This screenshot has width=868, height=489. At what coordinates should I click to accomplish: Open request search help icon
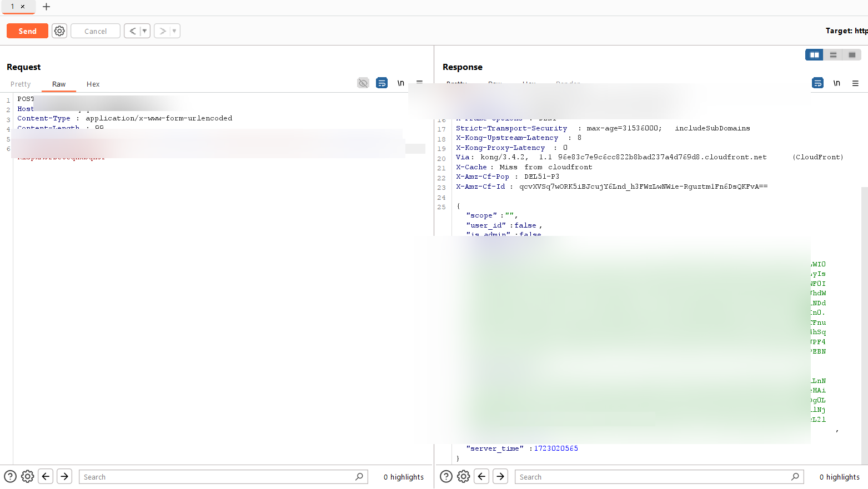click(11, 476)
